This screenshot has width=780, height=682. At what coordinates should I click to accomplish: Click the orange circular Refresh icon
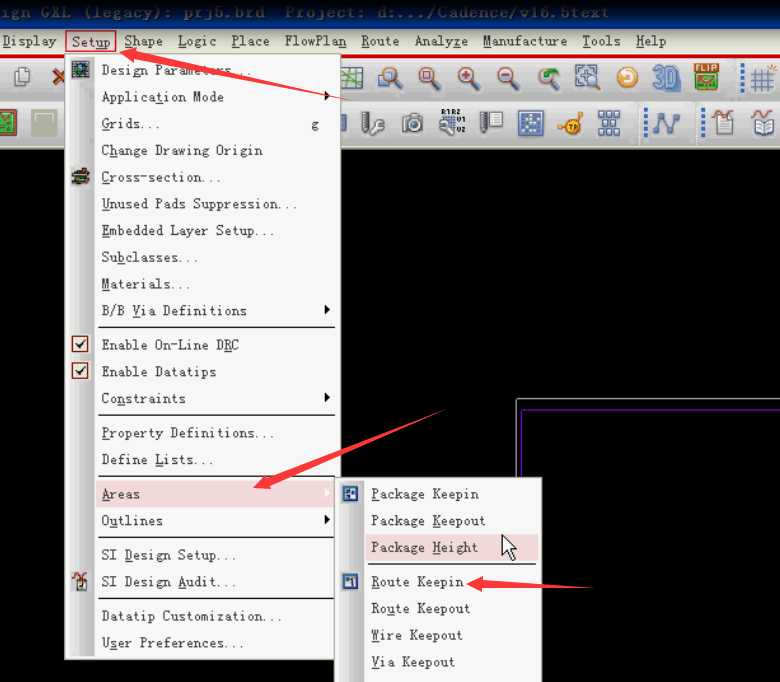(x=627, y=78)
